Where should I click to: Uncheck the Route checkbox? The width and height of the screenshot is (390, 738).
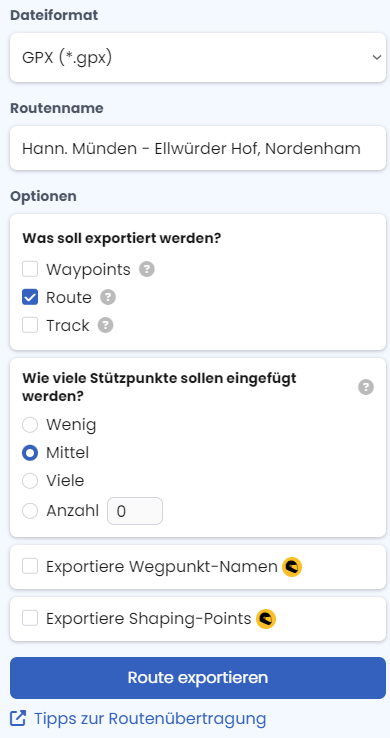pos(30,297)
